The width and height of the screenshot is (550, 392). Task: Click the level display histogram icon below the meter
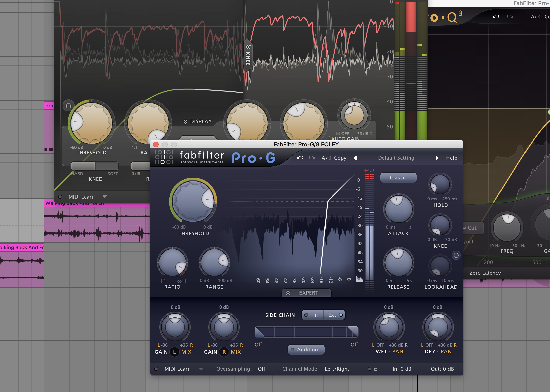coord(359,279)
